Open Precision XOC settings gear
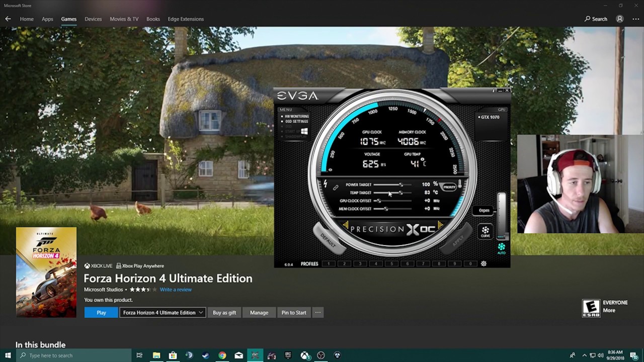 484,263
